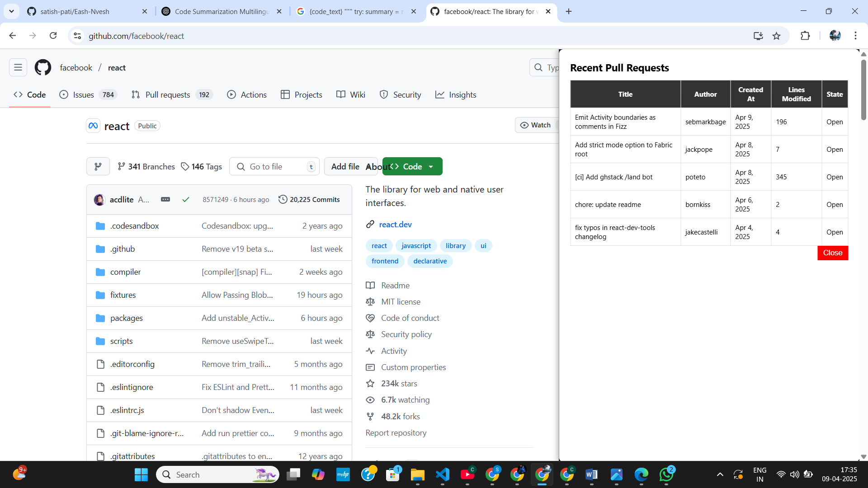Open the branch switcher icon button

tap(98, 166)
